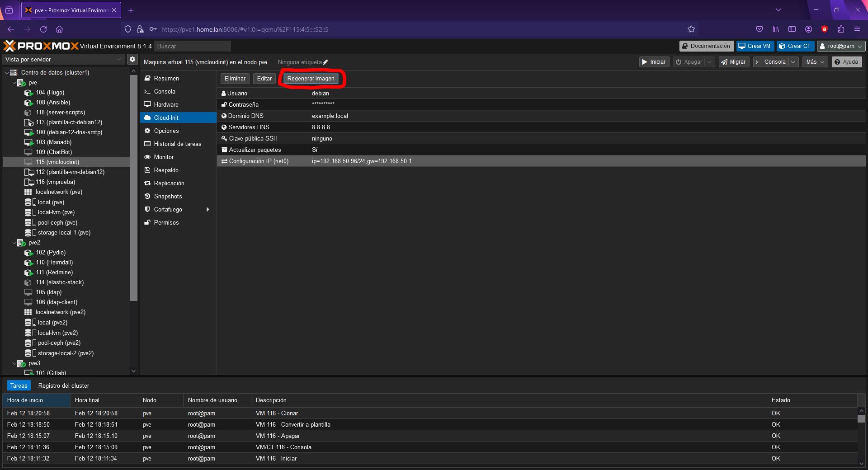Open Firefox home page icon
868x470 pixels.
tap(59, 29)
